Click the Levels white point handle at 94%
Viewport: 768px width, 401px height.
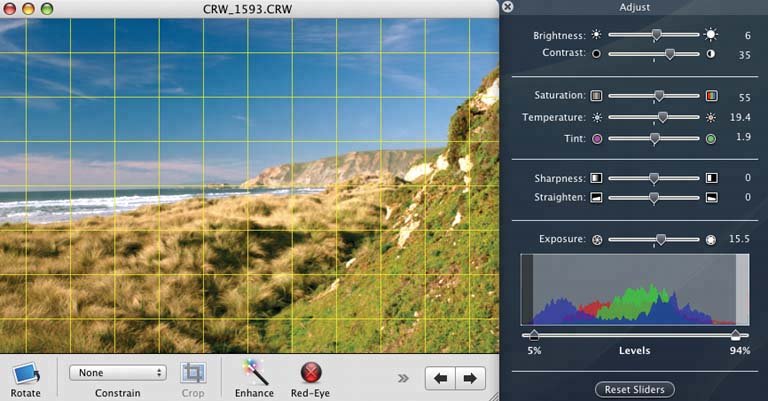click(x=736, y=335)
